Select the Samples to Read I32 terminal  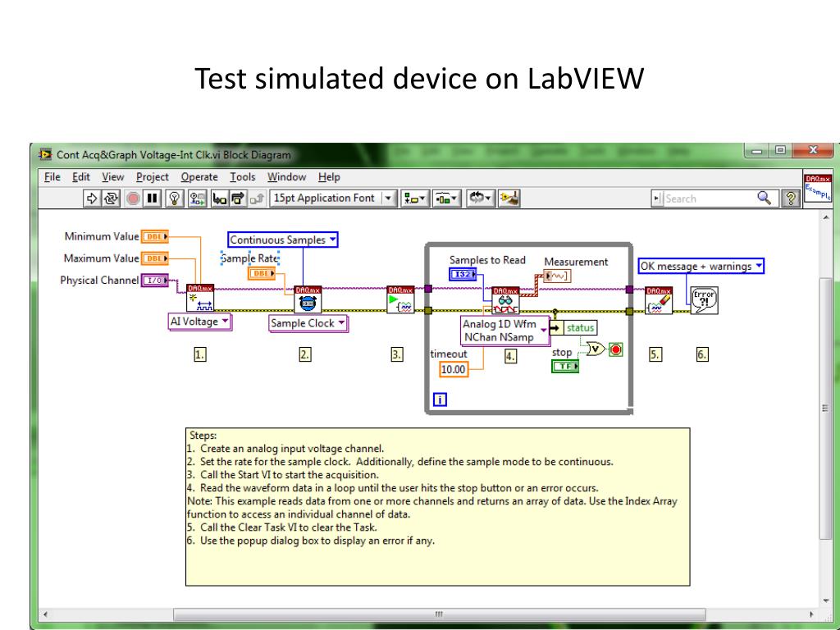(x=463, y=274)
